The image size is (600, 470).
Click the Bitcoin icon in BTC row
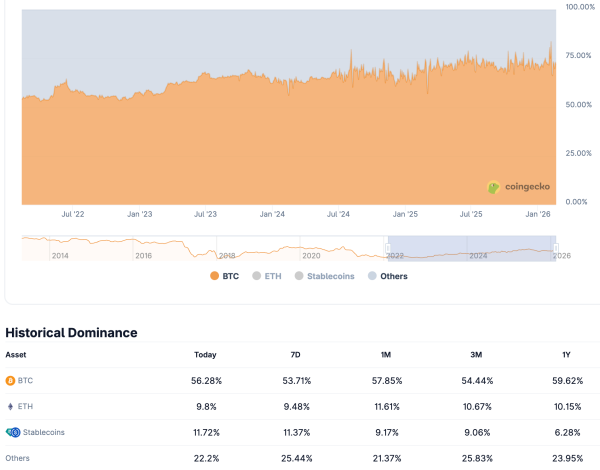pyautogui.click(x=11, y=381)
